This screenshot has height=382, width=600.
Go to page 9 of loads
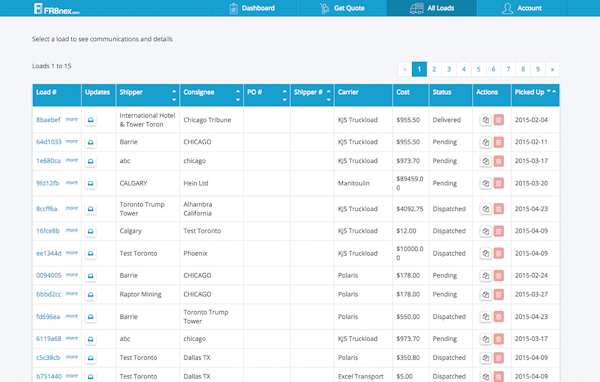(538, 69)
